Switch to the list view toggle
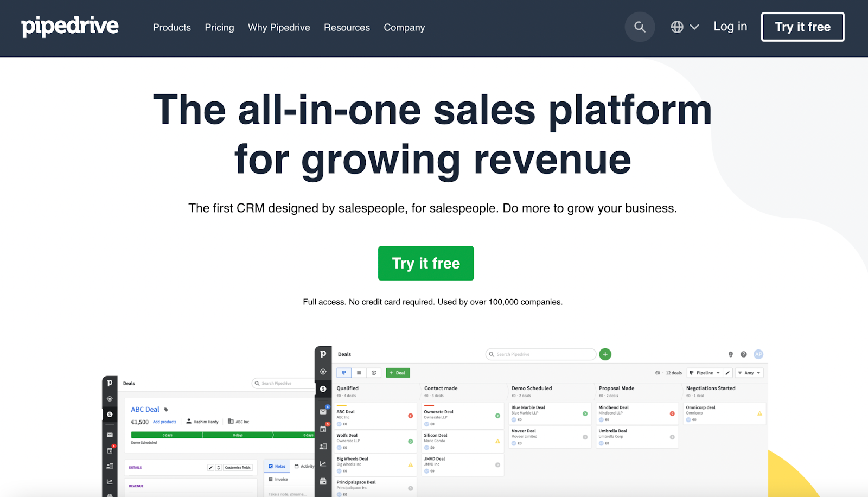Screen dimensions: 868x497 359,373
